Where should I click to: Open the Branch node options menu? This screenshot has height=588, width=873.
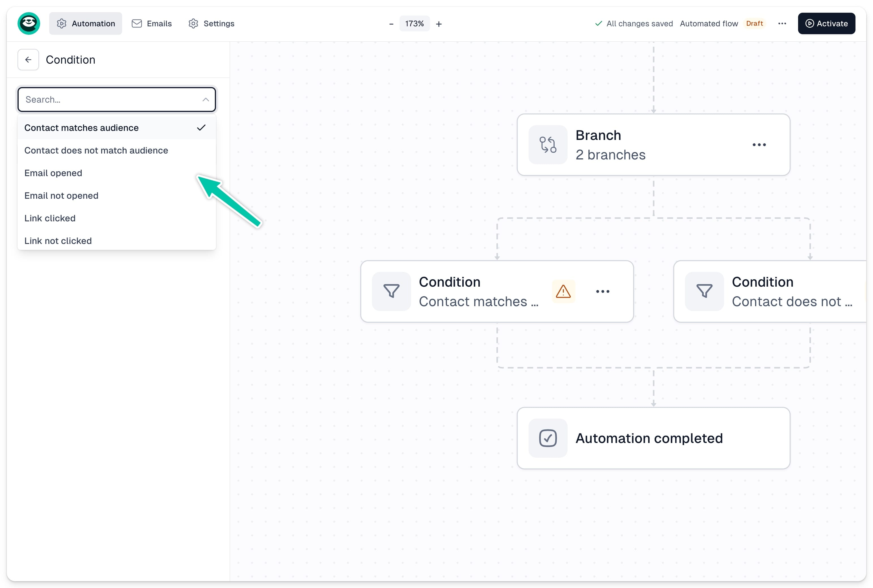pos(759,145)
